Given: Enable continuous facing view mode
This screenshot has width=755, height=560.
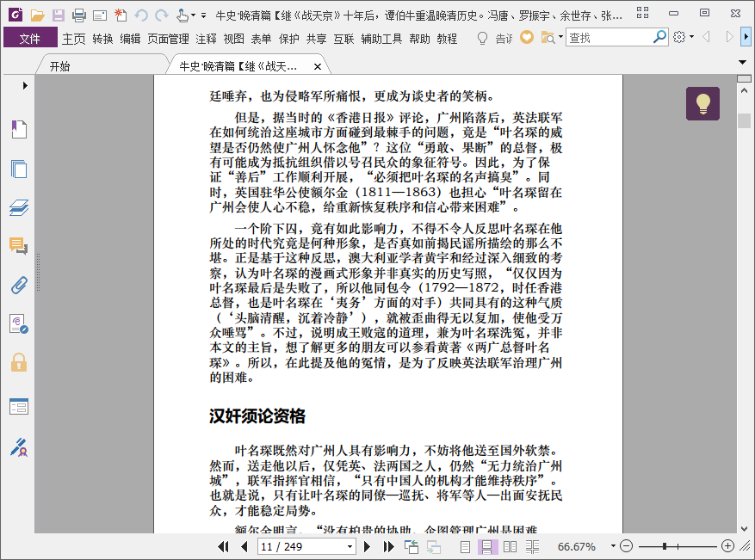Looking at the screenshot, I should coord(533,546).
